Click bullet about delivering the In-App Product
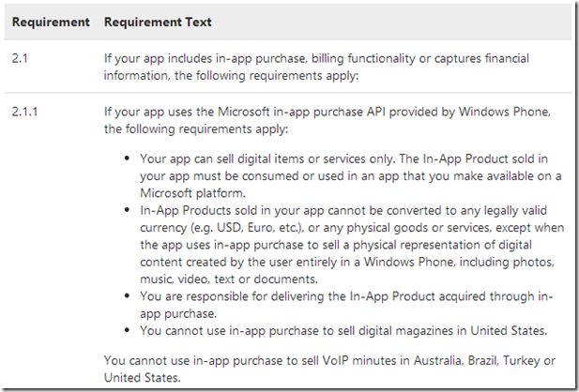 (x=346, y=305)
